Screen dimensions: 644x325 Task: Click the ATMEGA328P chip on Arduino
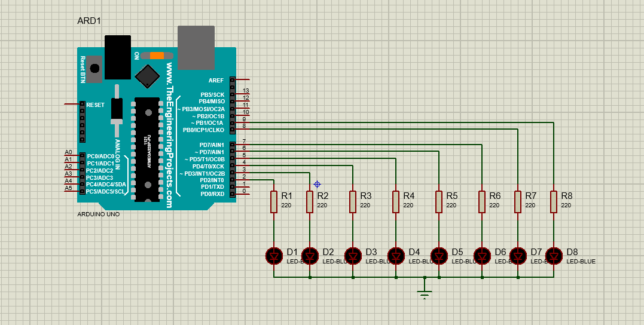[x=146, y=150]
